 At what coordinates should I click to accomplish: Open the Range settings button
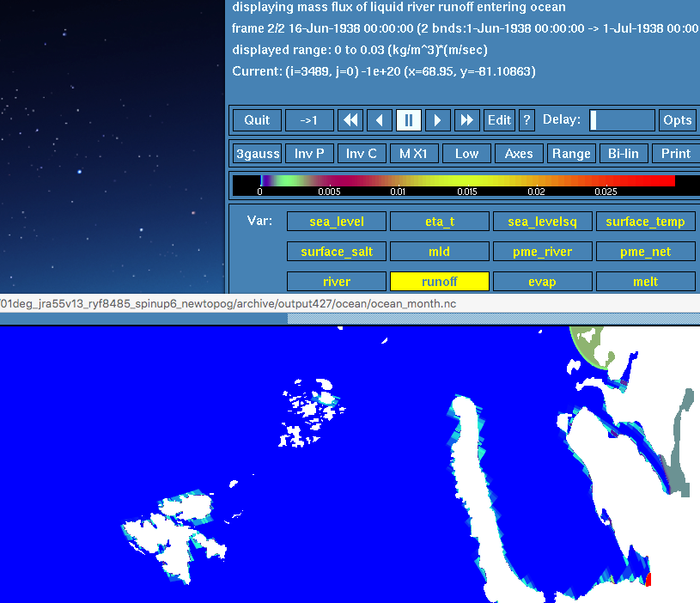point(571,154)
